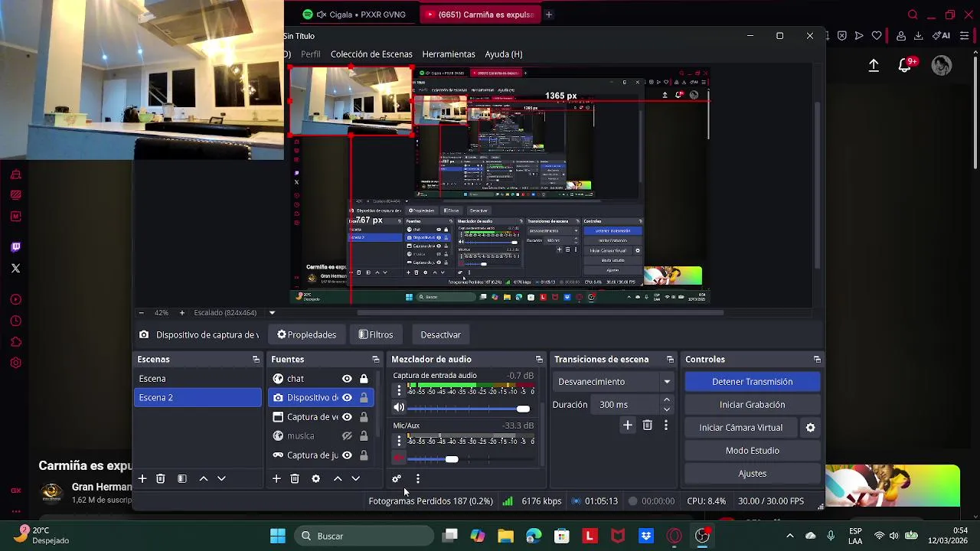This screenshot has height=551, width=980.
Task: Pop out the Escenas dock panel
Action: [x=256, y=359]
